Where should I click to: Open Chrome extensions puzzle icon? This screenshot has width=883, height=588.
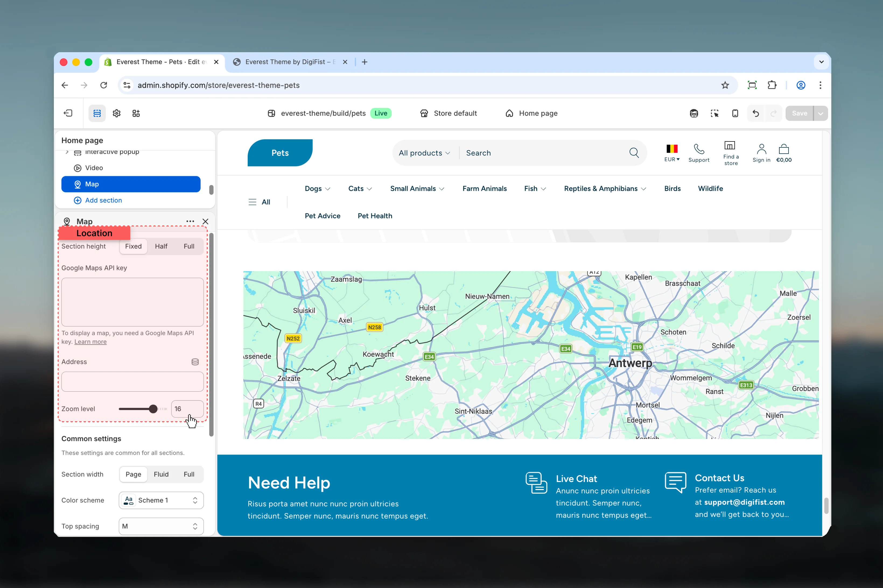click(772, 85)
